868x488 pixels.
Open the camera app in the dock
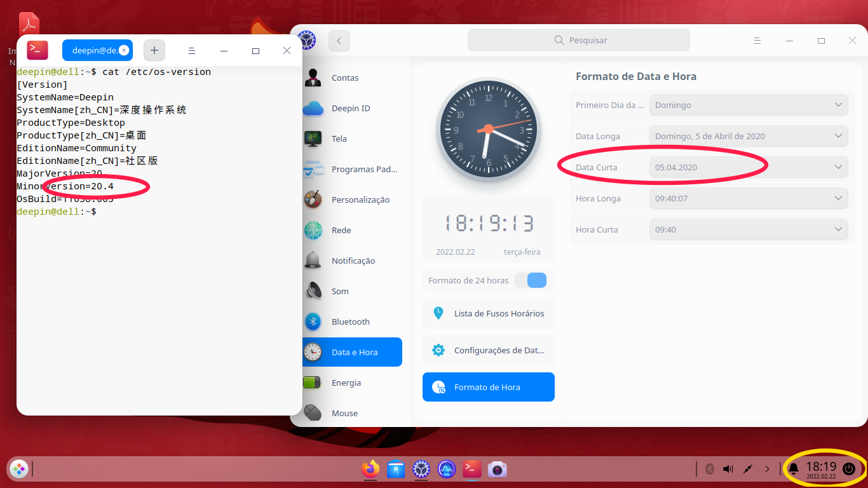(x=498, y=470)
